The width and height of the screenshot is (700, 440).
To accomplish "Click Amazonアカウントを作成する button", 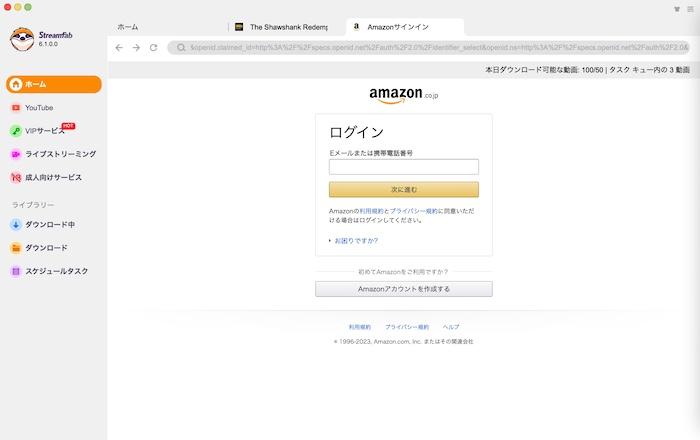I will 404,289.
